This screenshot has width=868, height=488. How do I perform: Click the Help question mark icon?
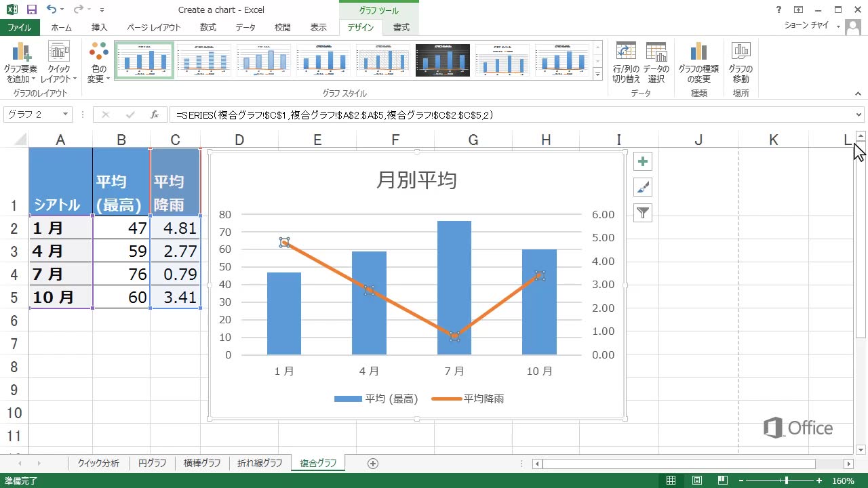[778, 9]
